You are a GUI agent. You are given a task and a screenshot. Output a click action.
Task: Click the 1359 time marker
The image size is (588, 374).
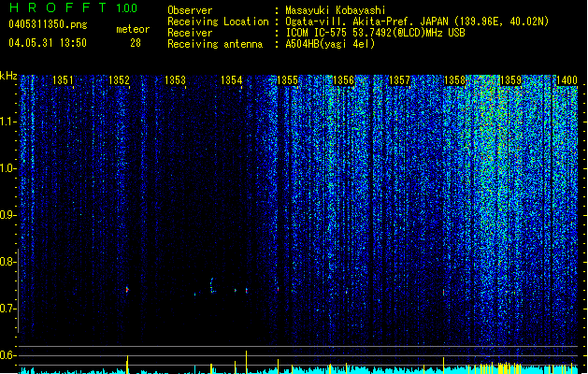(511, 80)
